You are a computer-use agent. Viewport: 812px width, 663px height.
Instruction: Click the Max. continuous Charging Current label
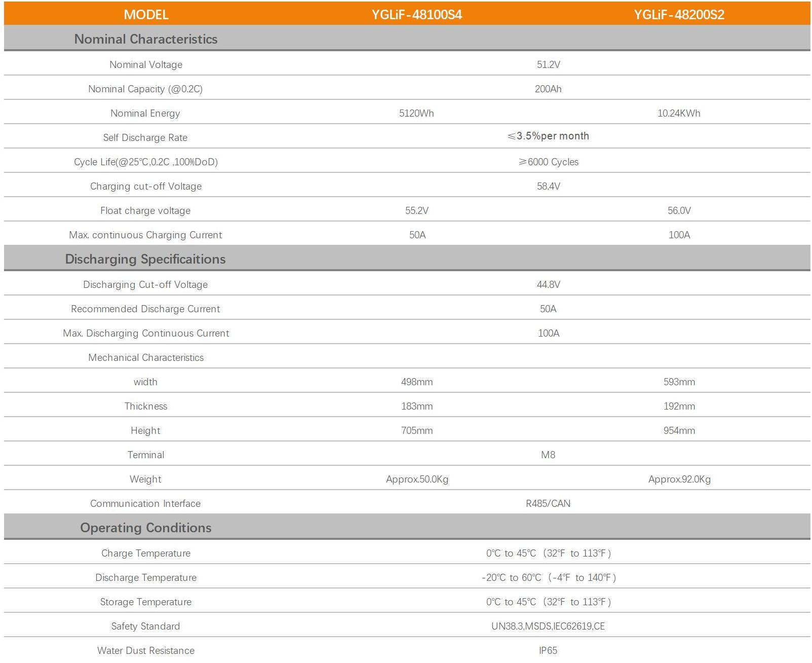pyautogui.click(x=145, y=235)
